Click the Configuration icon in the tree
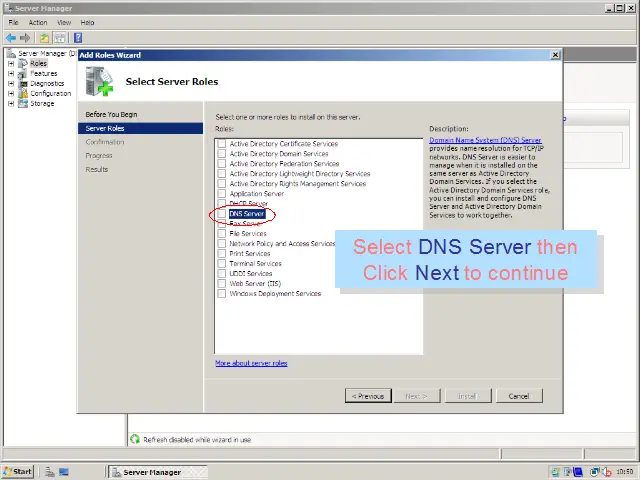Image resolution: width=640 pixels, height=480 pixels. pos(23,93)
